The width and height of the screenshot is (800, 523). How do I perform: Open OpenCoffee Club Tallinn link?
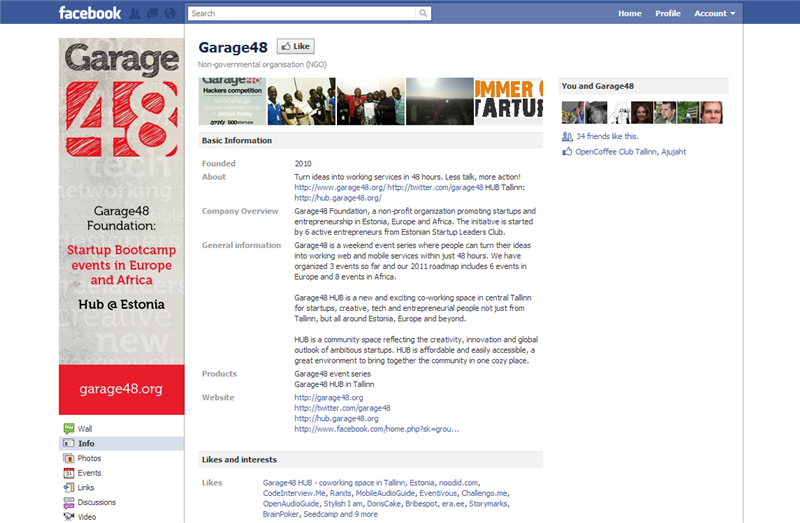[616, 152]
